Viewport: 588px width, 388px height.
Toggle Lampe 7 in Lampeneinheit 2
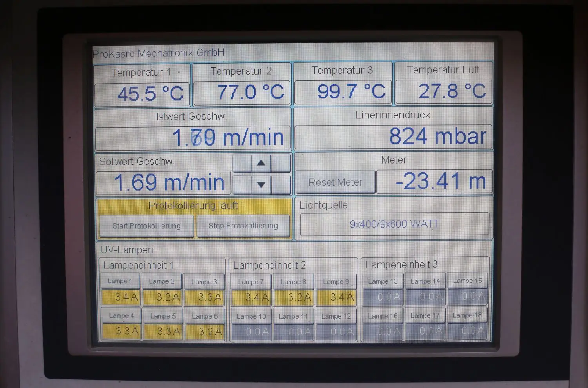[x=251, y=282]
